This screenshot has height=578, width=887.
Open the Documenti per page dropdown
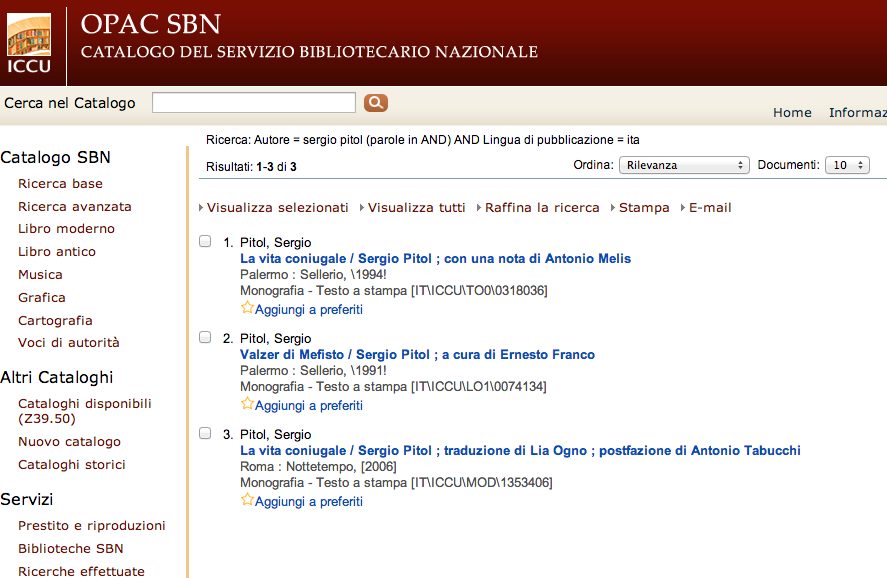tap(846, 165)
